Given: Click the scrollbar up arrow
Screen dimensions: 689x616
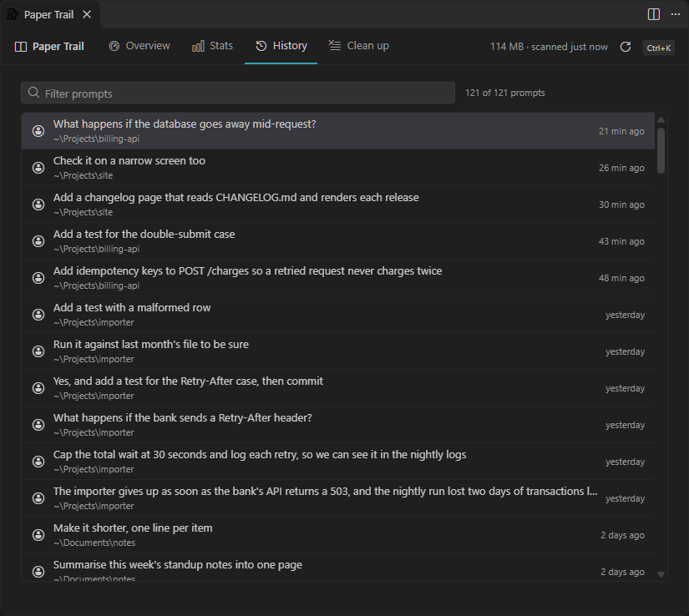Looking at the screenshot, I should 661,120.
